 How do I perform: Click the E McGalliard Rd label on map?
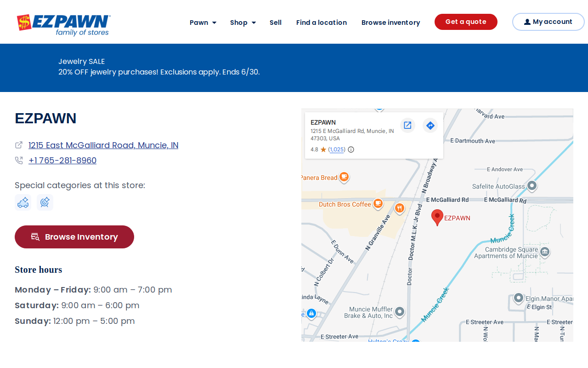coord(447,200)
